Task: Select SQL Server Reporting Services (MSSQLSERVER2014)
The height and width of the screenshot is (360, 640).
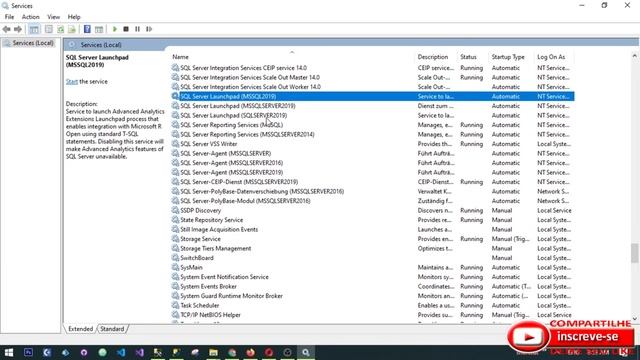Action: 372,134
